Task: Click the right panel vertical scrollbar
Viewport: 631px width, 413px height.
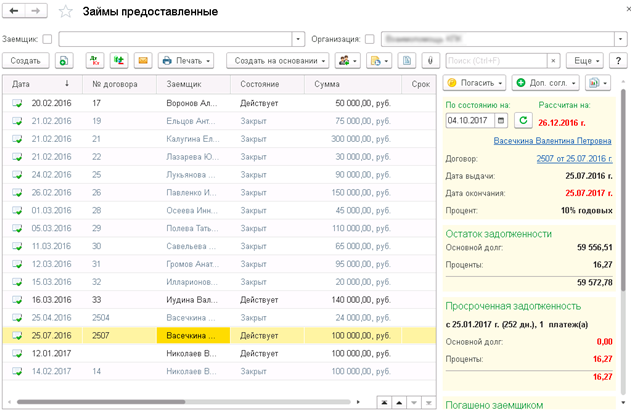Action: tap(623, 190)
